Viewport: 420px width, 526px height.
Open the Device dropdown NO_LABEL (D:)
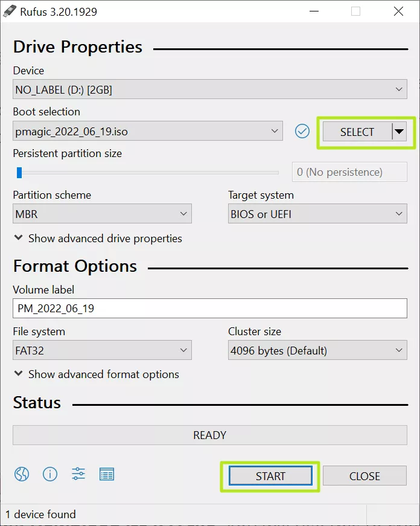[x=210, y=89]
